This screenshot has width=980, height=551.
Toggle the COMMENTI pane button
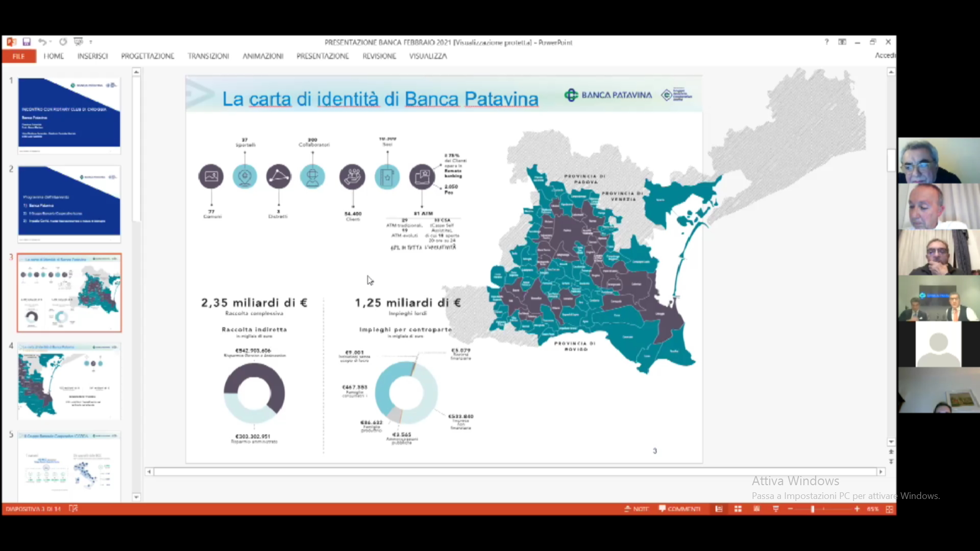pyautogui.click(x=679, y=509)
